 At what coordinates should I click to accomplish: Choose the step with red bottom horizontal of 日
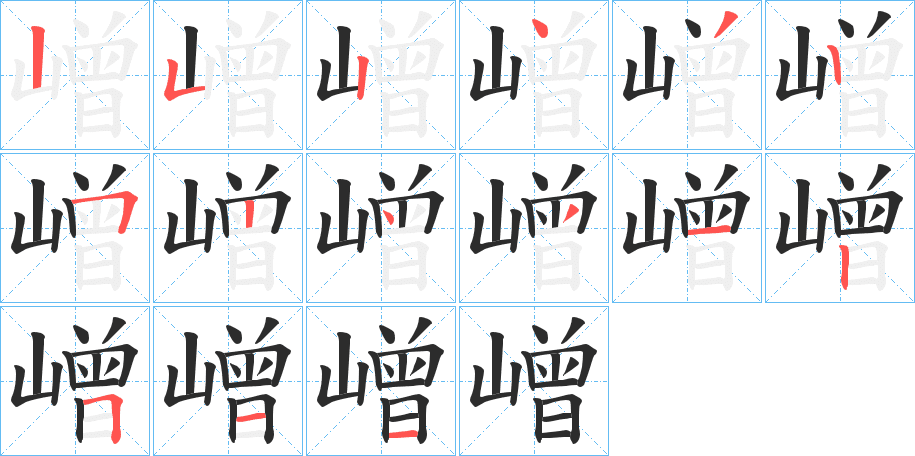pyautogui.click(x=380, y=381)
